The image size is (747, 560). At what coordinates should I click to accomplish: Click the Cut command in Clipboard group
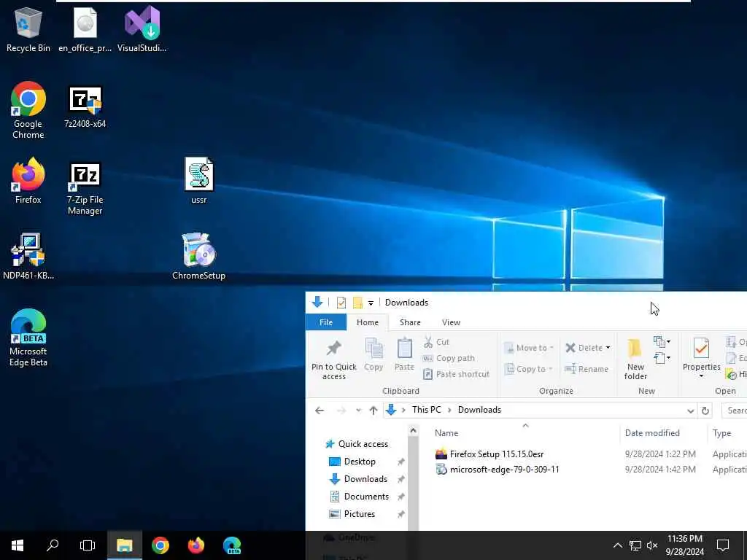[436, 342]
